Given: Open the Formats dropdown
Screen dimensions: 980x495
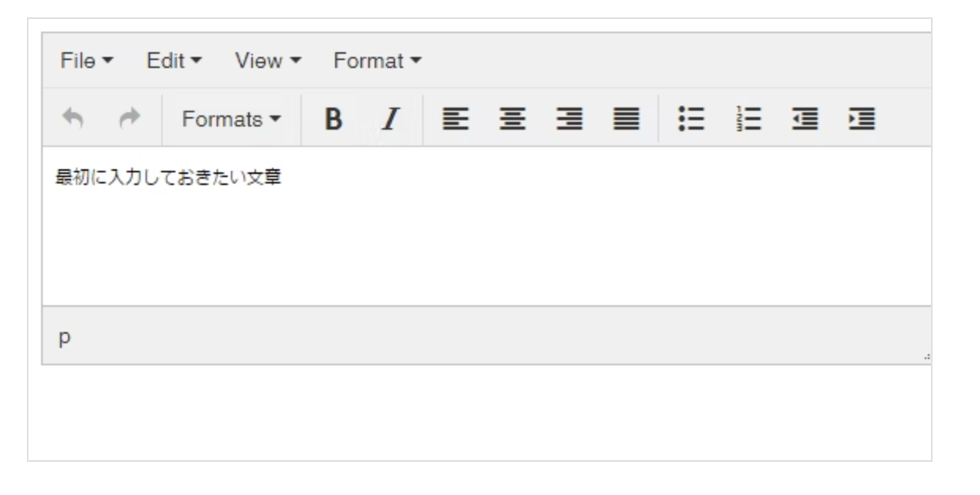Looking at the screenshot, I should pyautogui.click(x=231, y=119).
